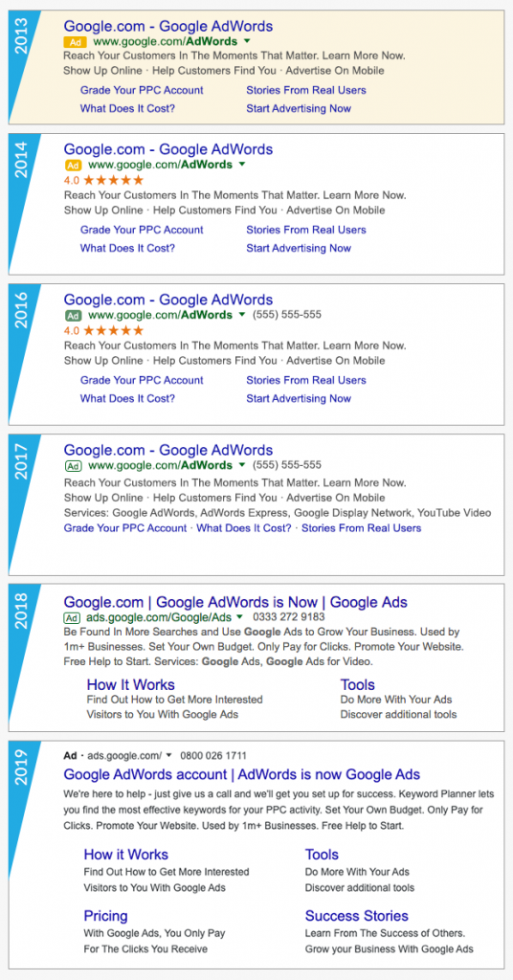Screen dimensions: 513x980
Task: Click the 4.0 star rating in the 2014 ad
Action: (103, 180)
